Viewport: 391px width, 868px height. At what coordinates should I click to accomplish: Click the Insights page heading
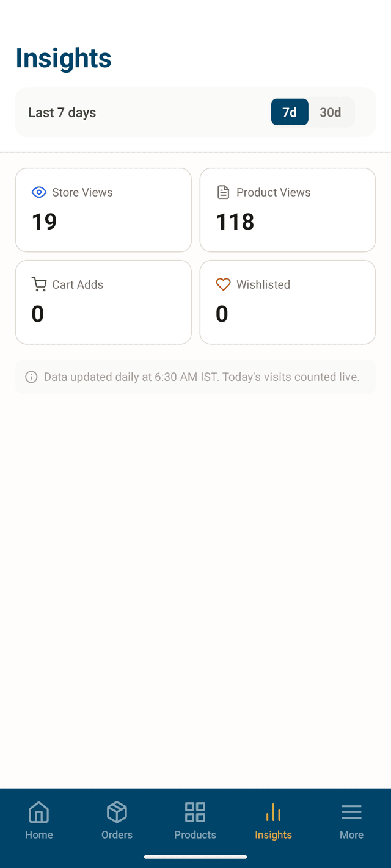[63, 57]
